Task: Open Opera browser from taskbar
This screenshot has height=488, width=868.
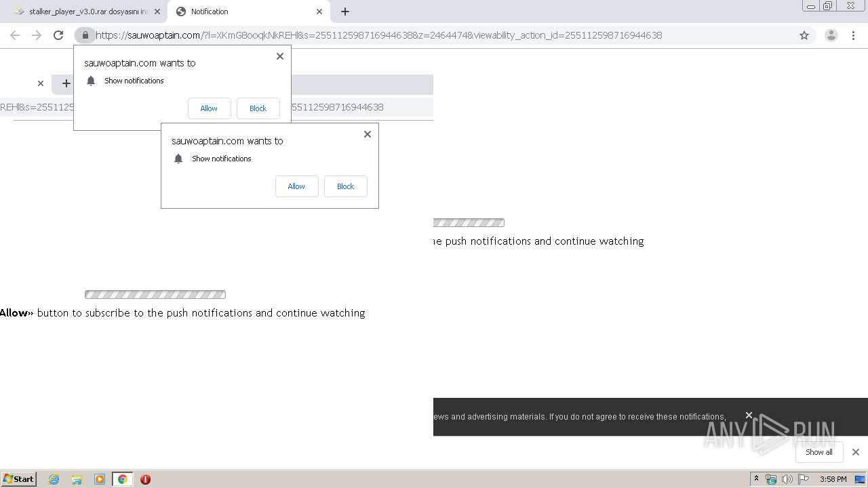Action: [x=145, y=479]
